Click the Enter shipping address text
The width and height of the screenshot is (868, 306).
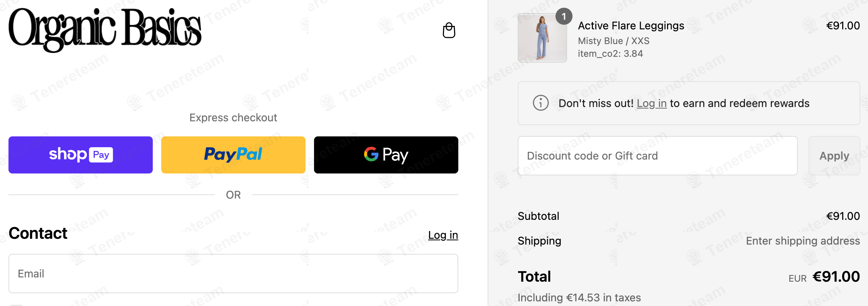[802, 241]
